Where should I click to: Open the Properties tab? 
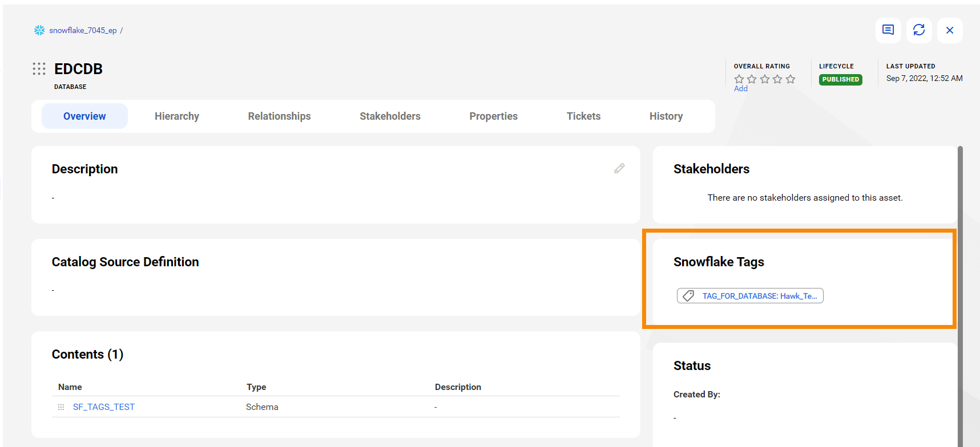tap(493, 116)
